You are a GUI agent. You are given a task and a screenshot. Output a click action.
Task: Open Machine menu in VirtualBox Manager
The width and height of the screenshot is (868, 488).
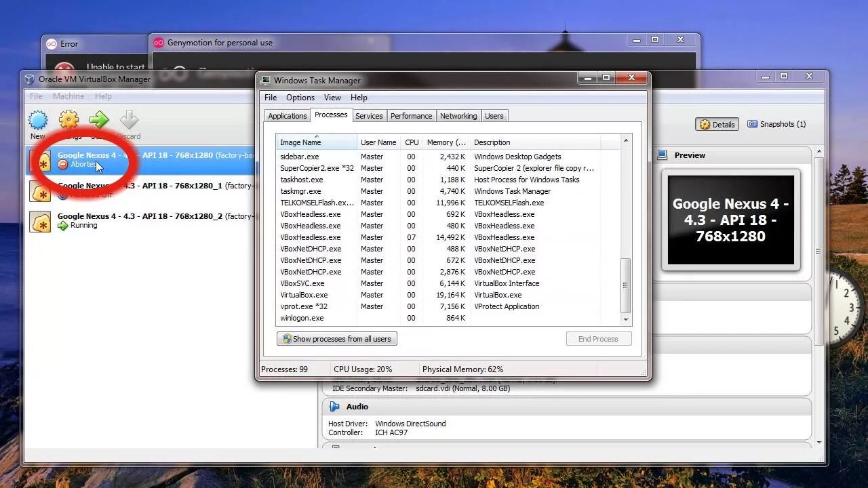click(x=68, y=96)
